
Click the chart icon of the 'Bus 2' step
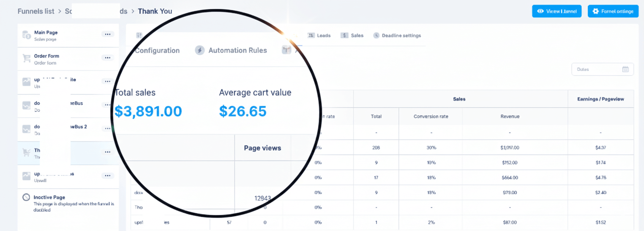(26, 129)
